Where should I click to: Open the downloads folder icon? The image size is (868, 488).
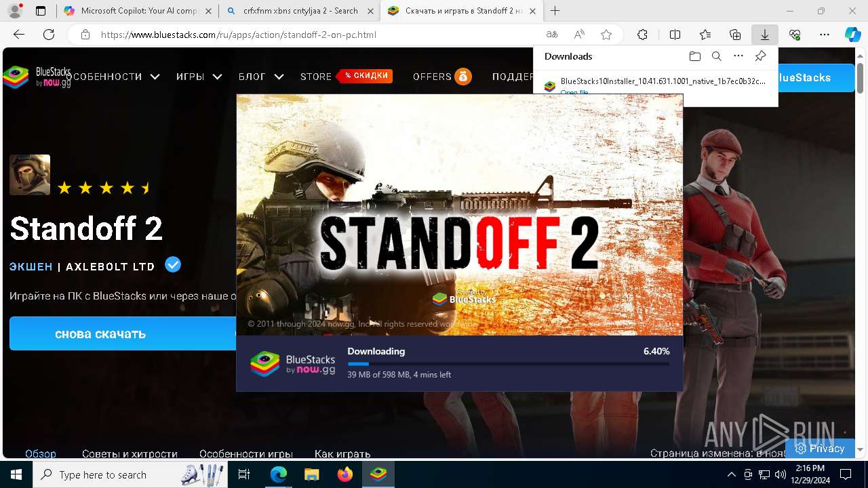click(x=694, y=56)
